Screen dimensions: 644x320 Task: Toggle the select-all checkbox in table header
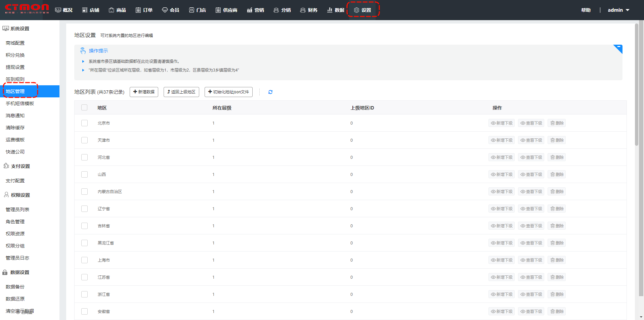coord(84,107)
